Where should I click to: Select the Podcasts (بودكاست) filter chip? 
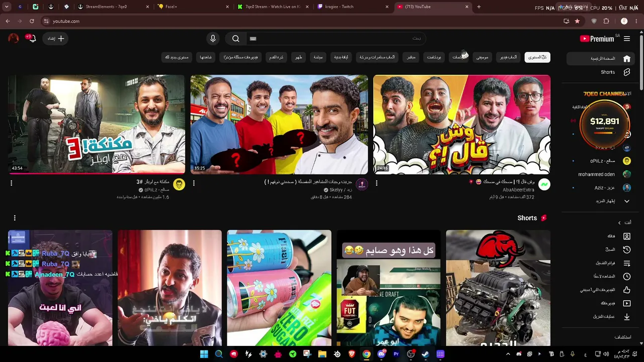click(434, 57)
